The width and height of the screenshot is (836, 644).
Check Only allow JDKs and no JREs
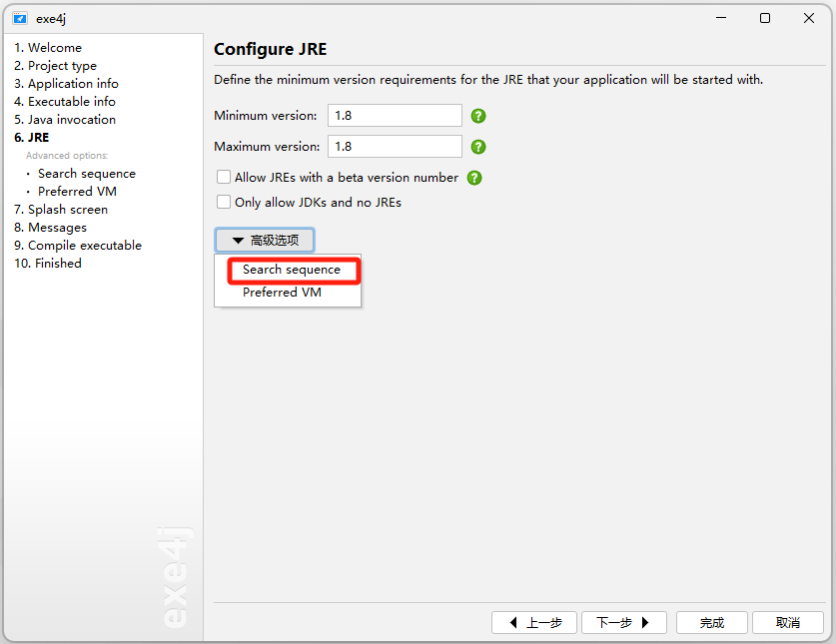[224, 202]
